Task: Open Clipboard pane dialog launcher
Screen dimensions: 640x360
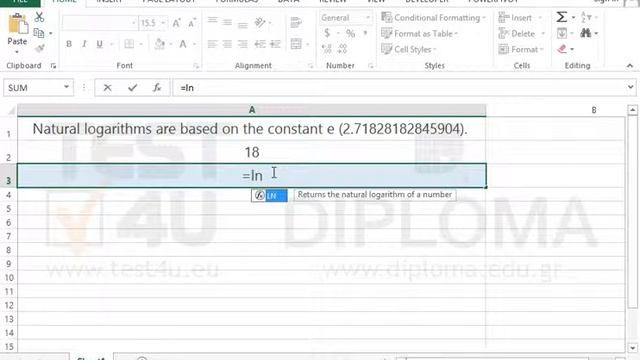Action: [53, 66]
